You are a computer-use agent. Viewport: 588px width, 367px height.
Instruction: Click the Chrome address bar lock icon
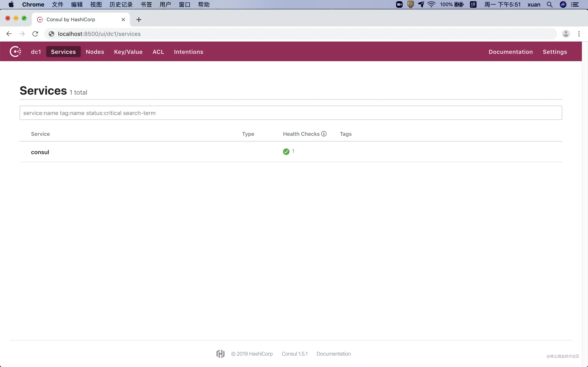click(x=51, y=34)
